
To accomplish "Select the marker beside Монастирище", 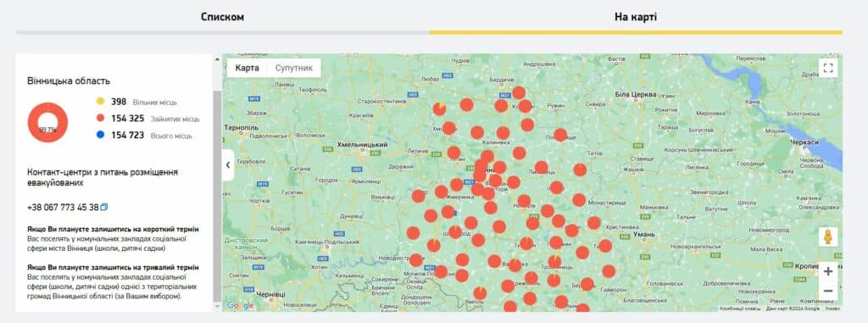I will coord(578,200).
